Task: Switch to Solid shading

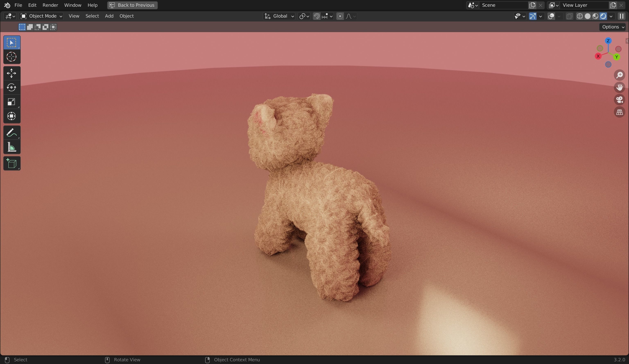Action: tap(588, 16)
